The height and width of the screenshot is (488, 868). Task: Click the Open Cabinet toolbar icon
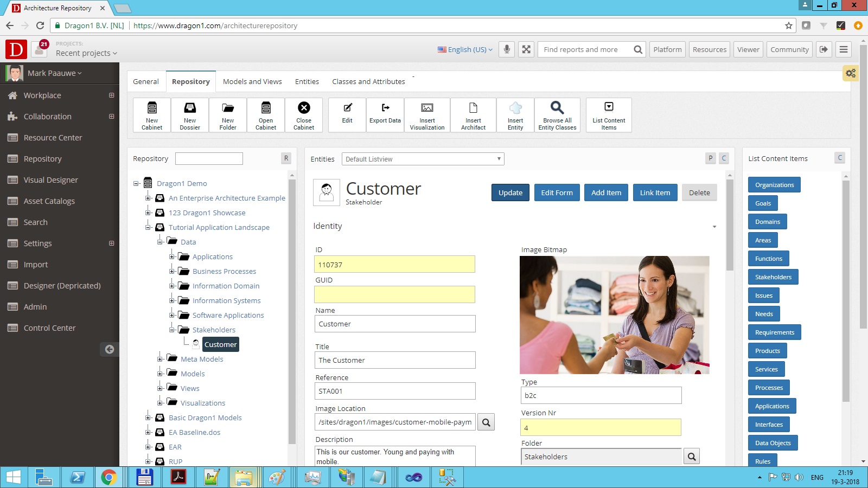(x=266, y=115)
